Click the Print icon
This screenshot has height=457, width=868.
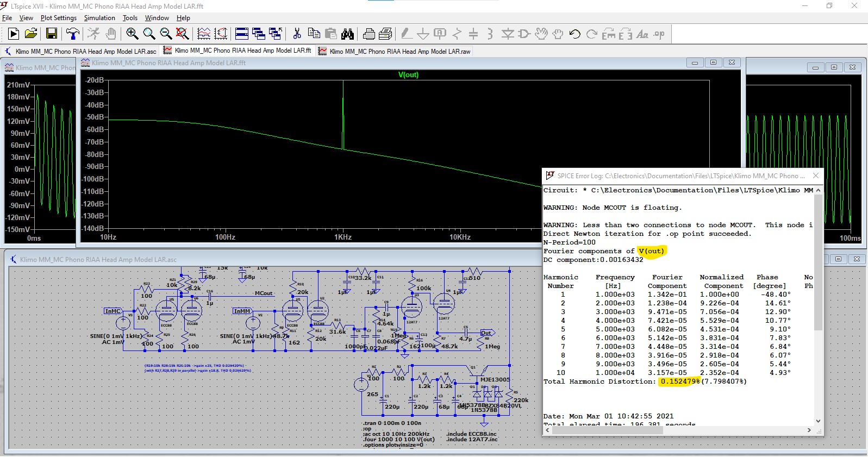[x=369, y=34]
